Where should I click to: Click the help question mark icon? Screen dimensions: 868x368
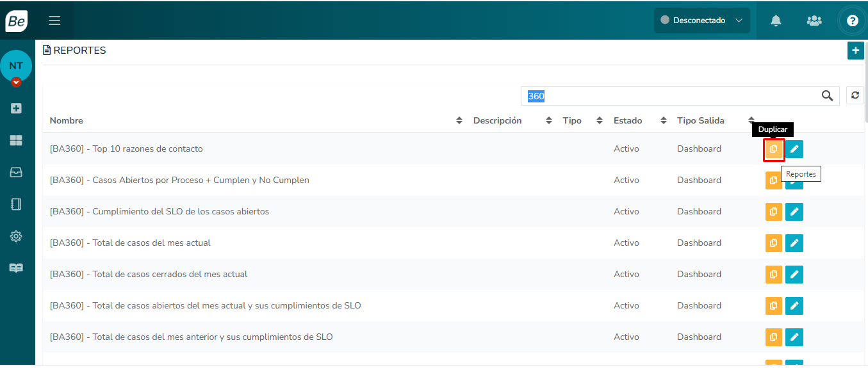(x=852, y=20)
